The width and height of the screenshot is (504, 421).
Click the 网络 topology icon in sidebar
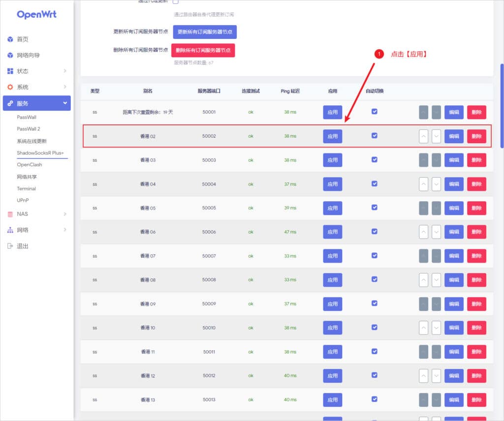10,230
